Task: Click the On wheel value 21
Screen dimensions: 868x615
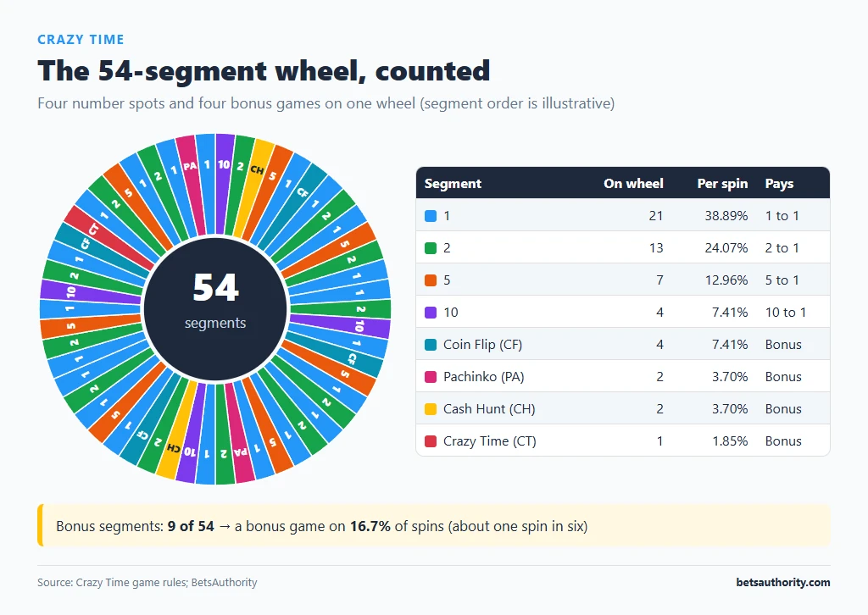Action: click(656, 216)
